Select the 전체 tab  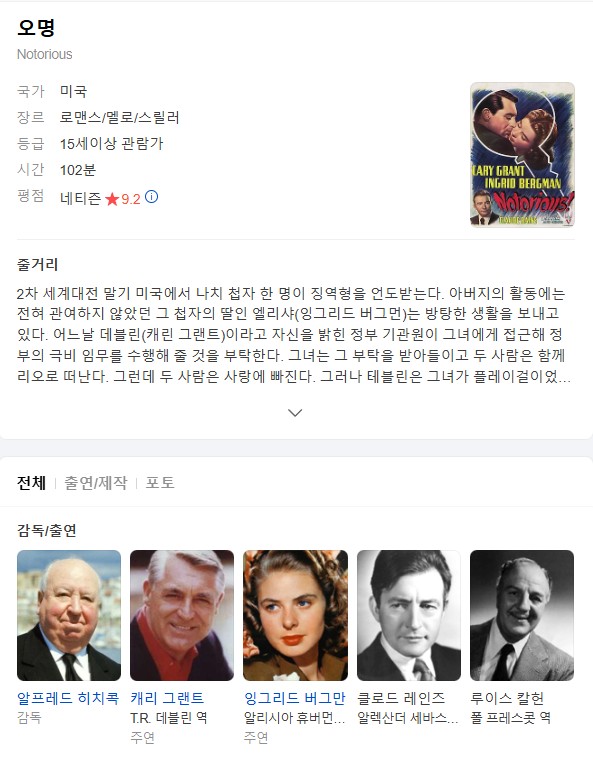click(31, 483)
